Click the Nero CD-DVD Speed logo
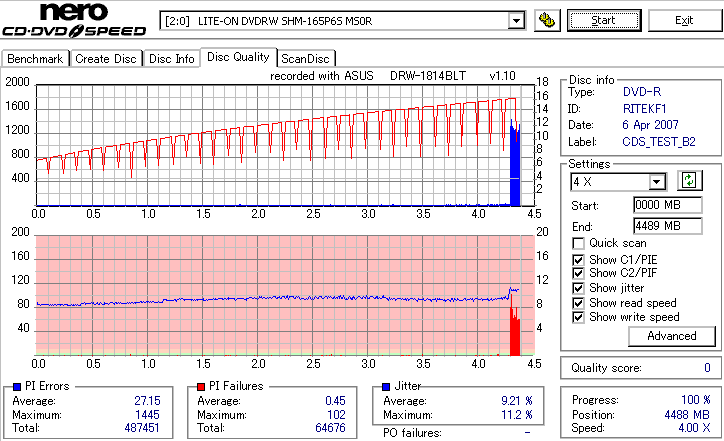The height and width of the screenshot is (441, 724). pyautogui.click(x=74, y=19)
